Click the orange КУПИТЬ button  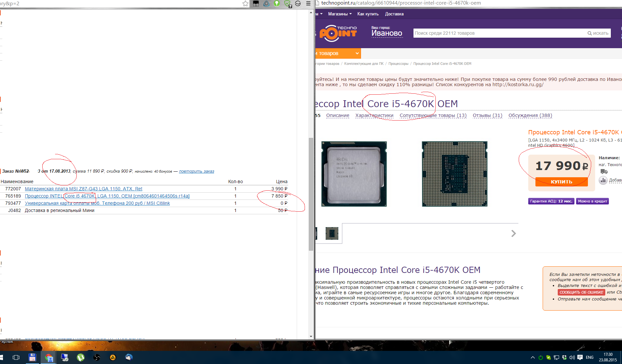click(561, 182)
